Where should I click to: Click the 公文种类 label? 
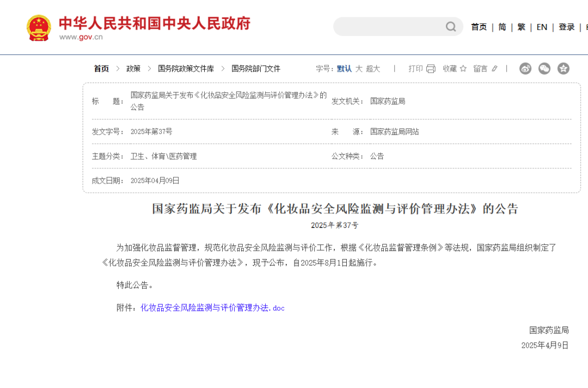coord(347,156)
